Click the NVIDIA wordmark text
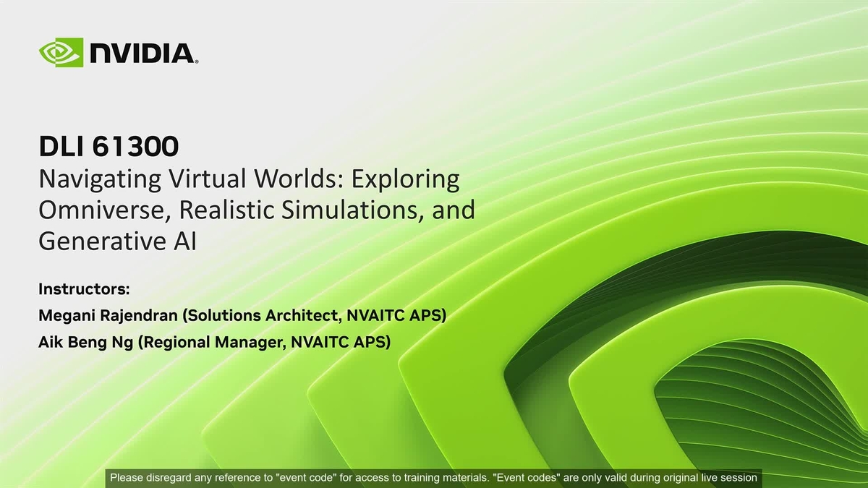Viewport: 868px width, 488px height. pyautogui.click(x=143, y=53)
